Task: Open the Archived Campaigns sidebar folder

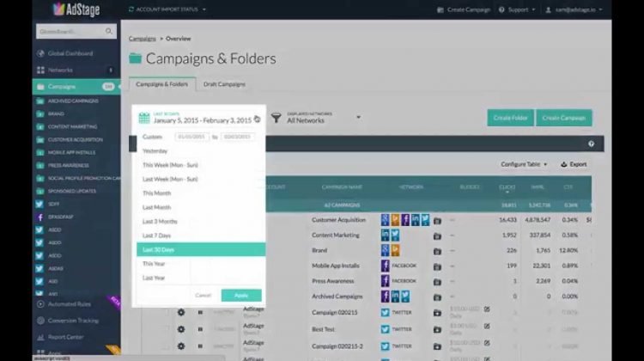Action: pyautogui.click(x=73, y=101)
